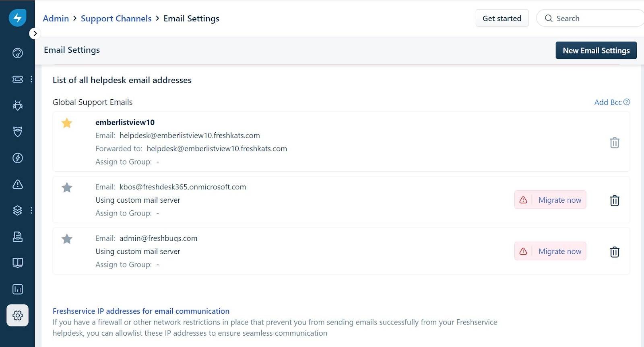The image size is (644, 347).
Task: Click Using custom mail server under admin@freshbugs
Action: coord(138,251)
